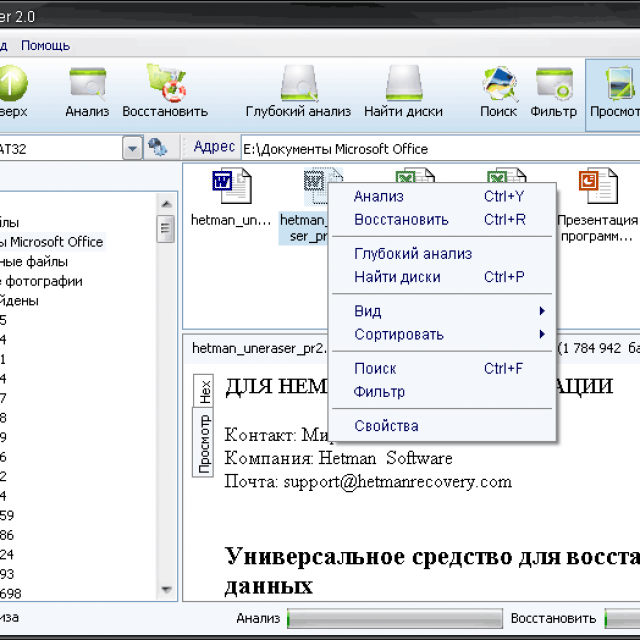Image resolution: width=640 pixels, height=640 pixels.
Task: Open the Помощь menu
Action: pos(45,45)
